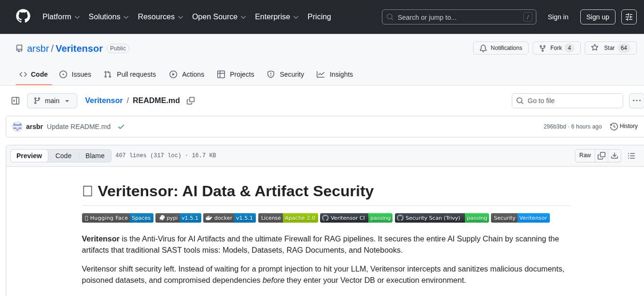
Task: Download the raw README file
Action: 614,156
